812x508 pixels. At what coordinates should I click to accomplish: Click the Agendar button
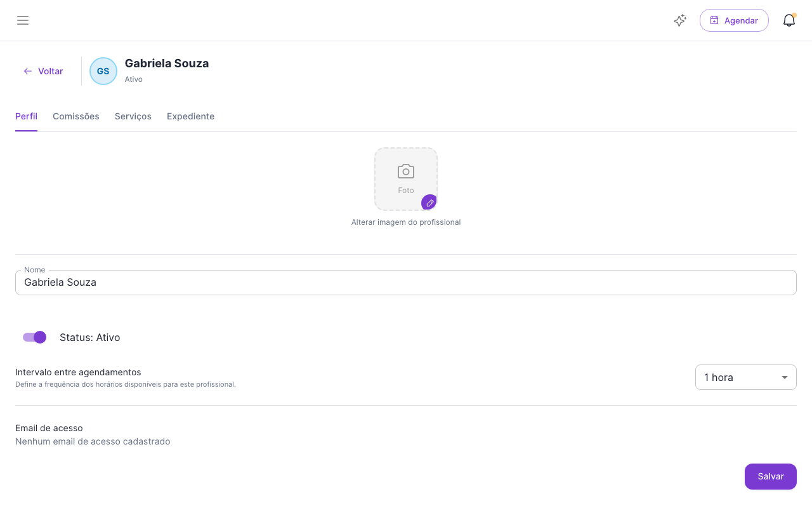pos(734,20)
